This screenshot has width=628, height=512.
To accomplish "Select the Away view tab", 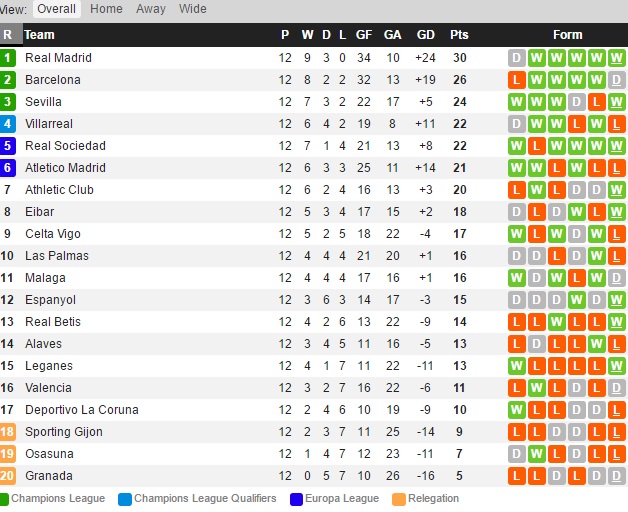I will (x=151, y=8).
